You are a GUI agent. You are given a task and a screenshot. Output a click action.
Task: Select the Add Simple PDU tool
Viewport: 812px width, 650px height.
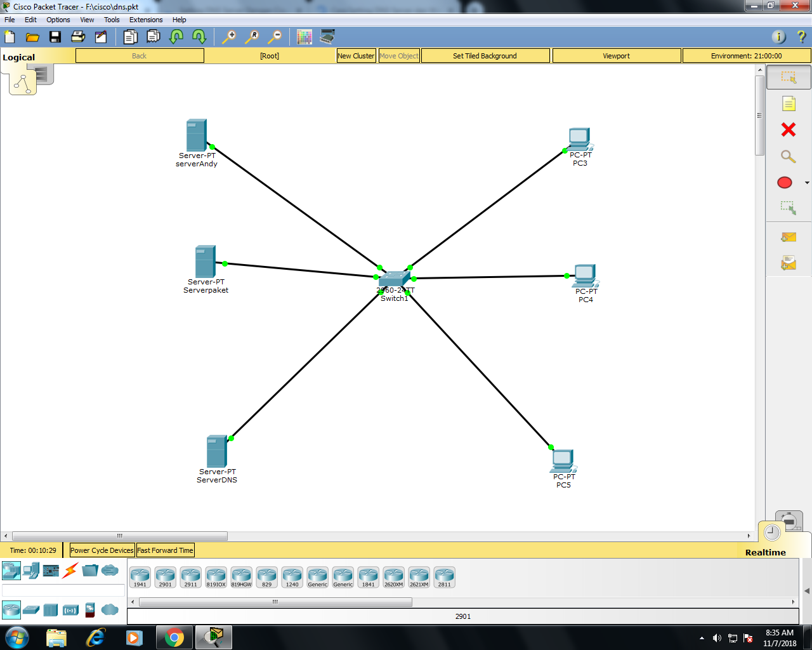coord(787,236)
